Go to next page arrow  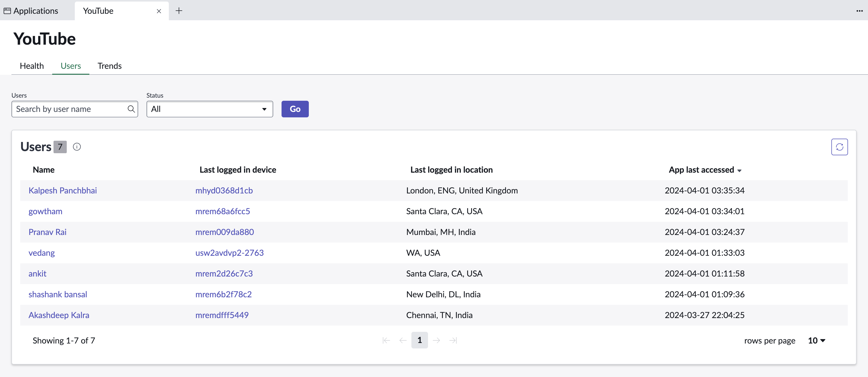pos(436,340)
